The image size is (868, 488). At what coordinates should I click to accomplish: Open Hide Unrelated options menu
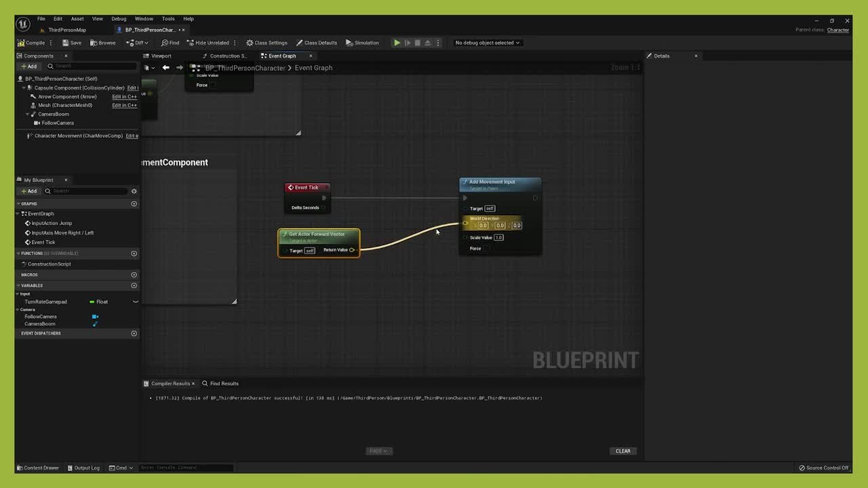click(x=235, y=43)
